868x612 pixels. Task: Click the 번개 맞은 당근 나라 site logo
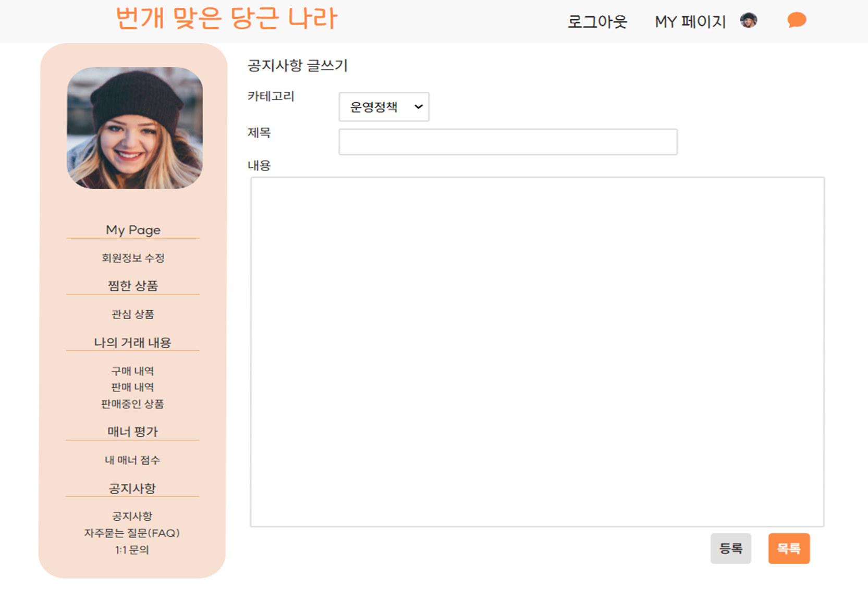[x=226, y=18]
